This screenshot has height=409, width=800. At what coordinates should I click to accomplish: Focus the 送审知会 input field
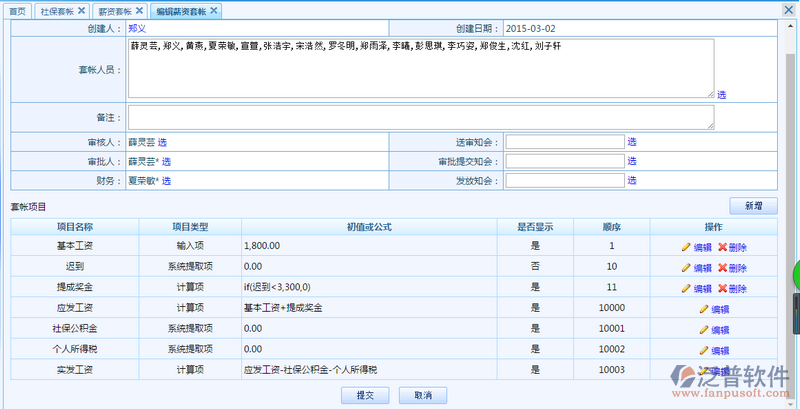coord(565,142)
